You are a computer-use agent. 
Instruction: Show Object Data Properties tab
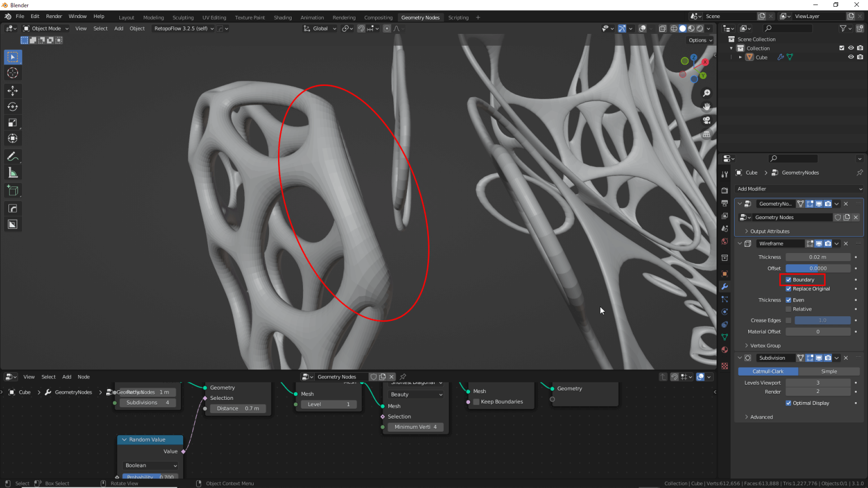[724, 336]
